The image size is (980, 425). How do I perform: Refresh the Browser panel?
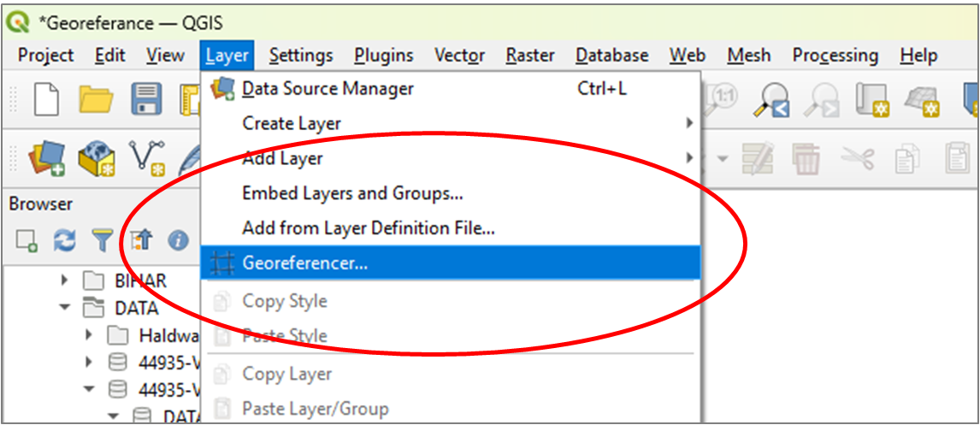(64, 240)
